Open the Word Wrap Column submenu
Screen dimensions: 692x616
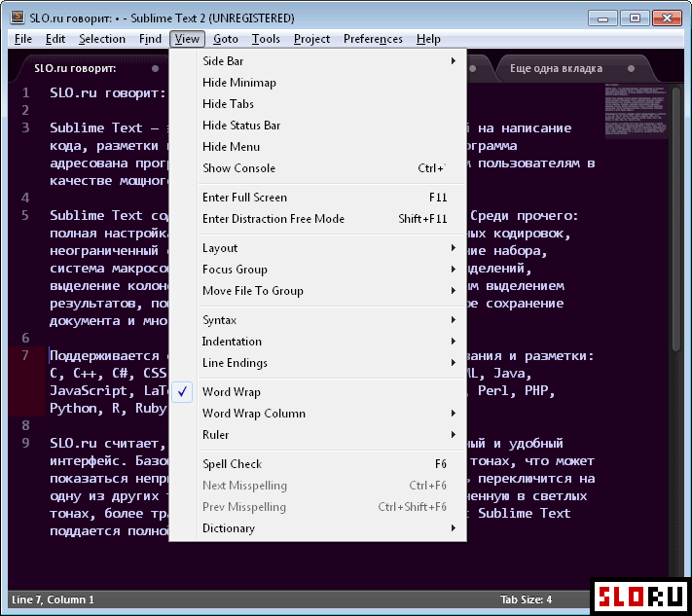tap(317, 414)
